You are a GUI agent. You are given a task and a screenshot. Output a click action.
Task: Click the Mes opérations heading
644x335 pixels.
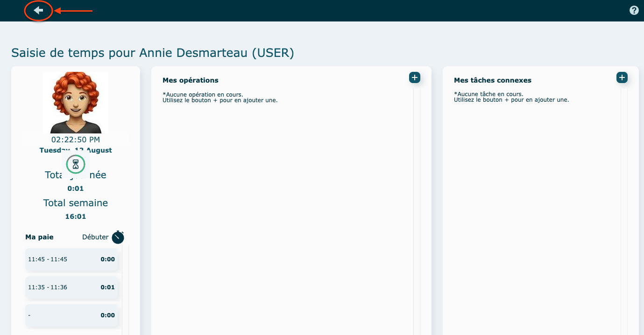[191, 80]
